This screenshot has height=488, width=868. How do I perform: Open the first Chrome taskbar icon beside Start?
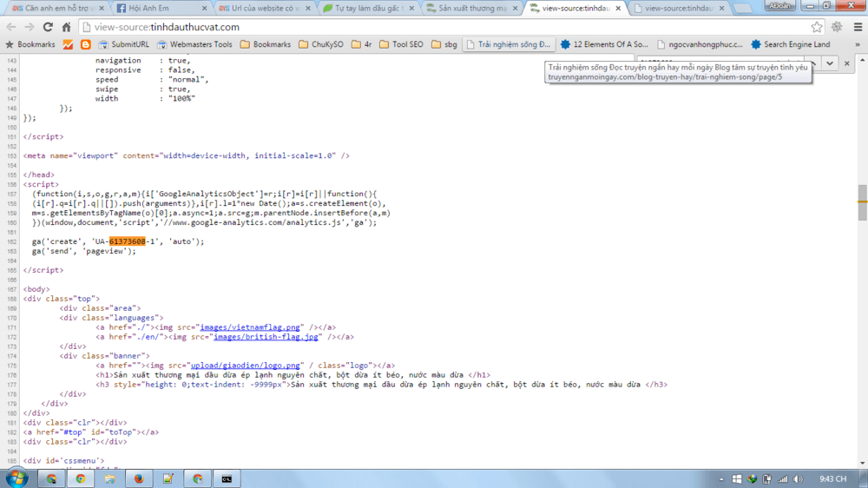(51, 478)
